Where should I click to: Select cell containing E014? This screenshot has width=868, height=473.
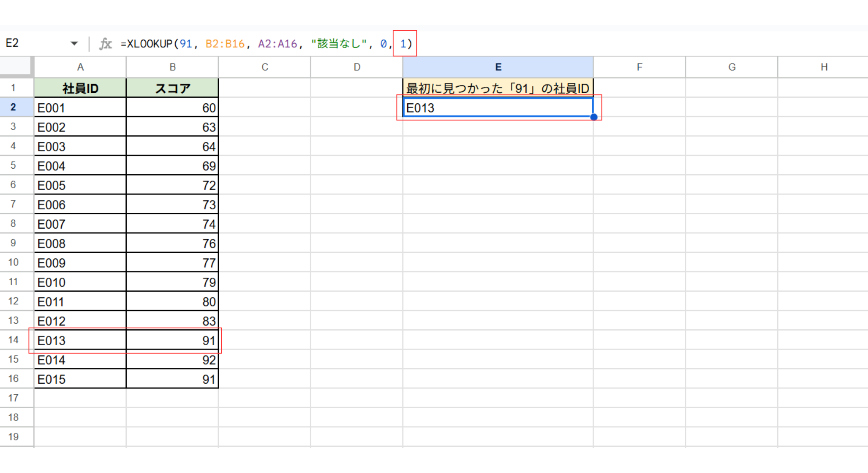(80, 360)
